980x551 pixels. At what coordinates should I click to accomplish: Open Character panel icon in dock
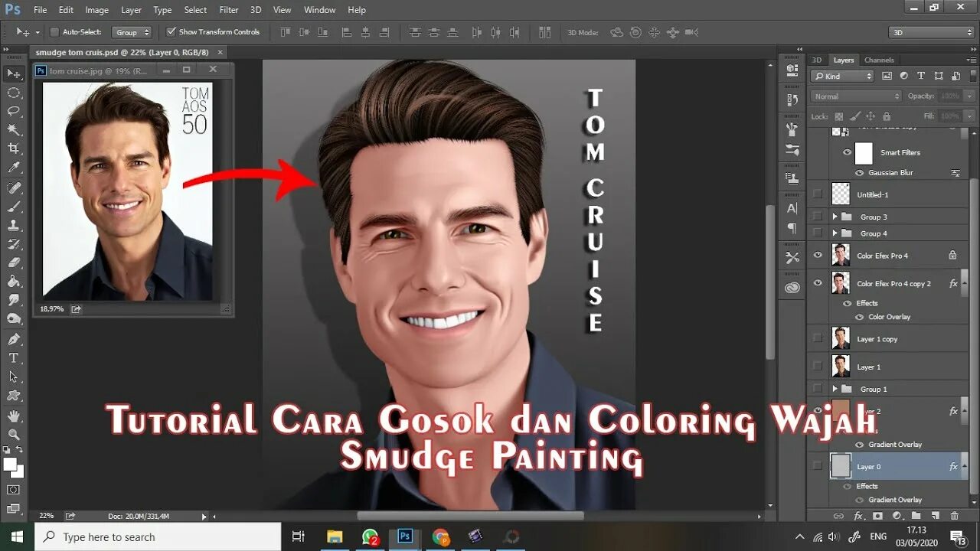click(x=792, y=208)
